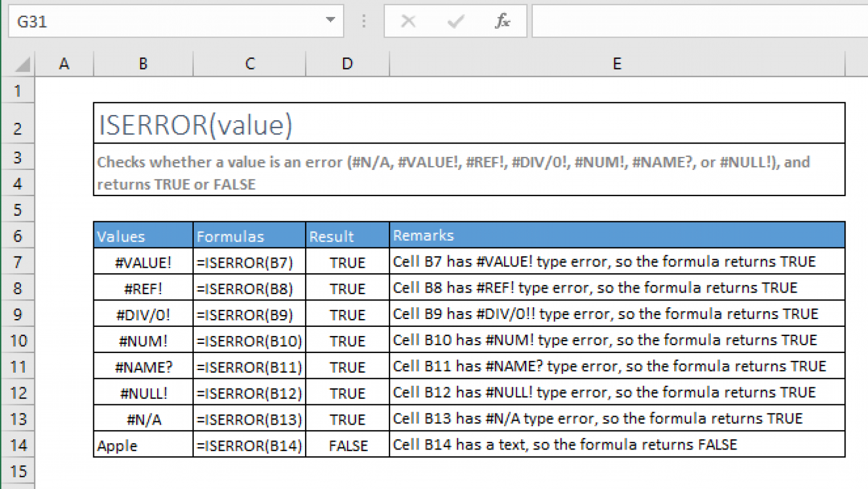Open the Name Box dropdown arrow
Image resolution: width=868 pixels, height=489 pixels.
pos(331,20)
